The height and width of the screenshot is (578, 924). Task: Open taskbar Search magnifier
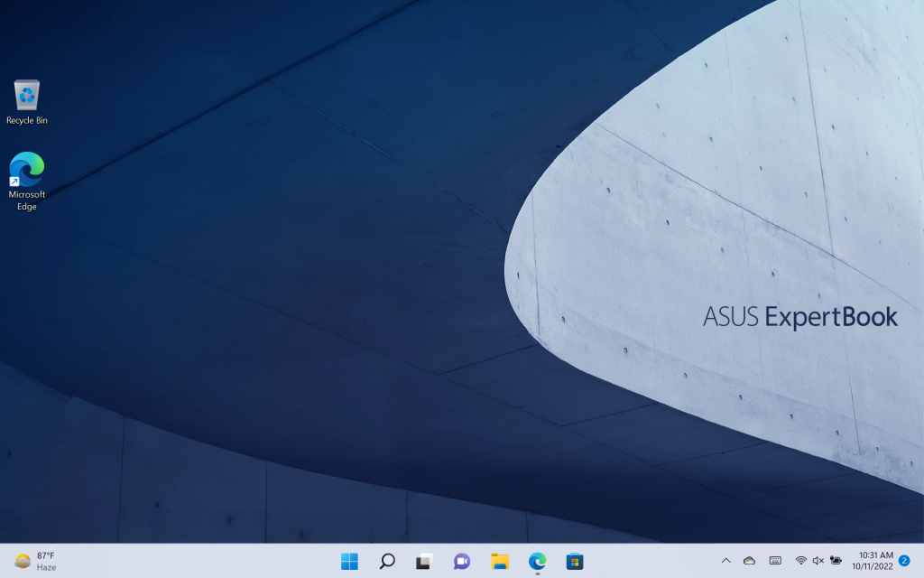tap(387, 562)
